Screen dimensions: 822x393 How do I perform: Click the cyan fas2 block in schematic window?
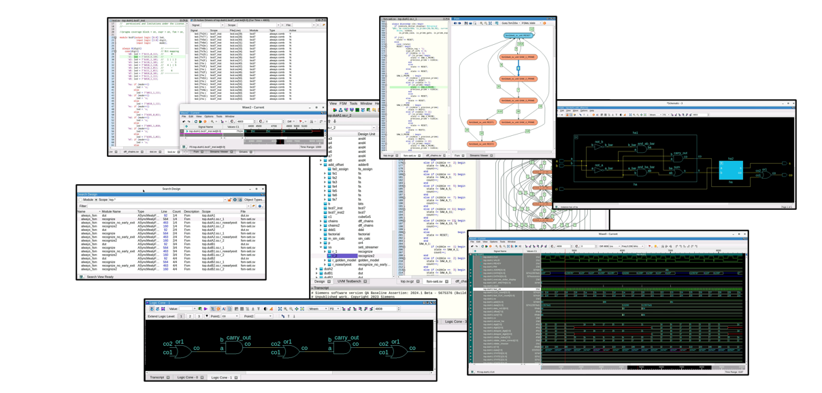(x=731, y=170)
